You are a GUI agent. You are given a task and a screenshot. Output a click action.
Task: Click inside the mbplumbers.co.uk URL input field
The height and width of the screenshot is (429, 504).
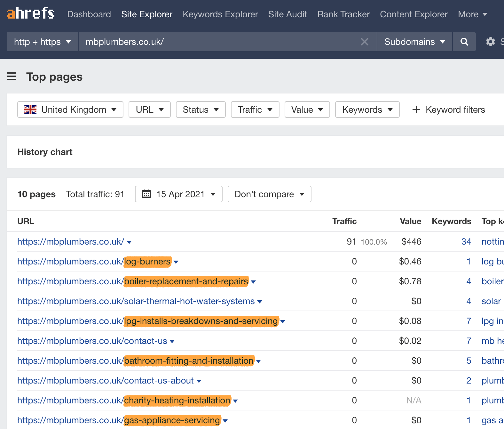click(217, 42)
